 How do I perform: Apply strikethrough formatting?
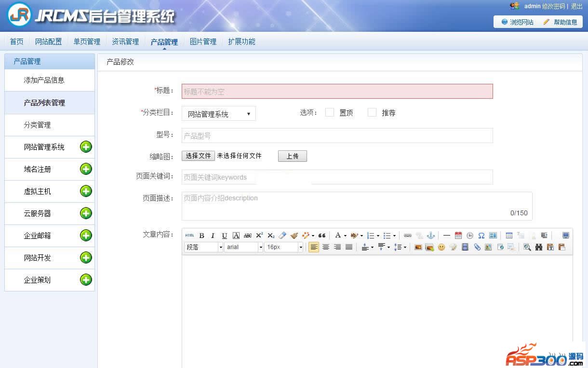(x=248, y=236)
